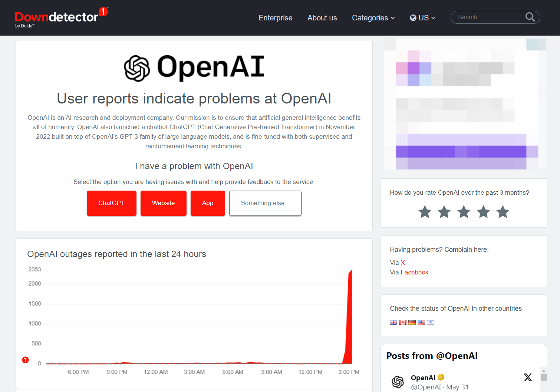
Task: Check OpenAI status via UK flag
Action: pos(393,322)
